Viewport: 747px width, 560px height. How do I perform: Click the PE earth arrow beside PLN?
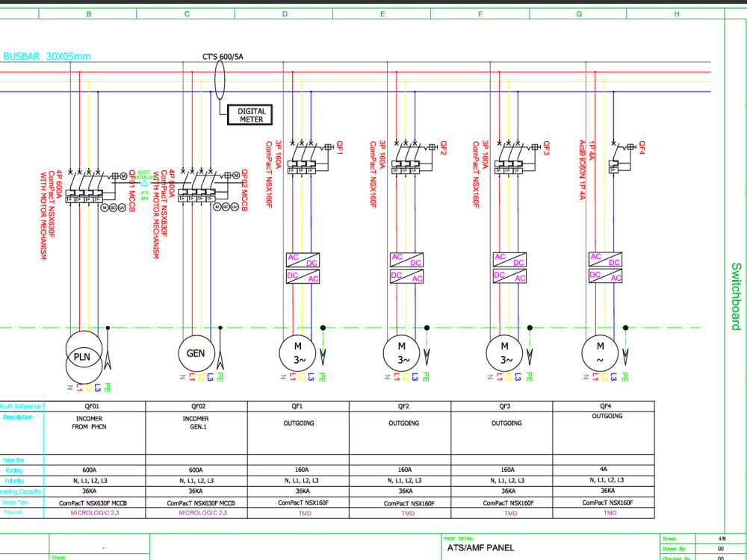click(108, 348)
